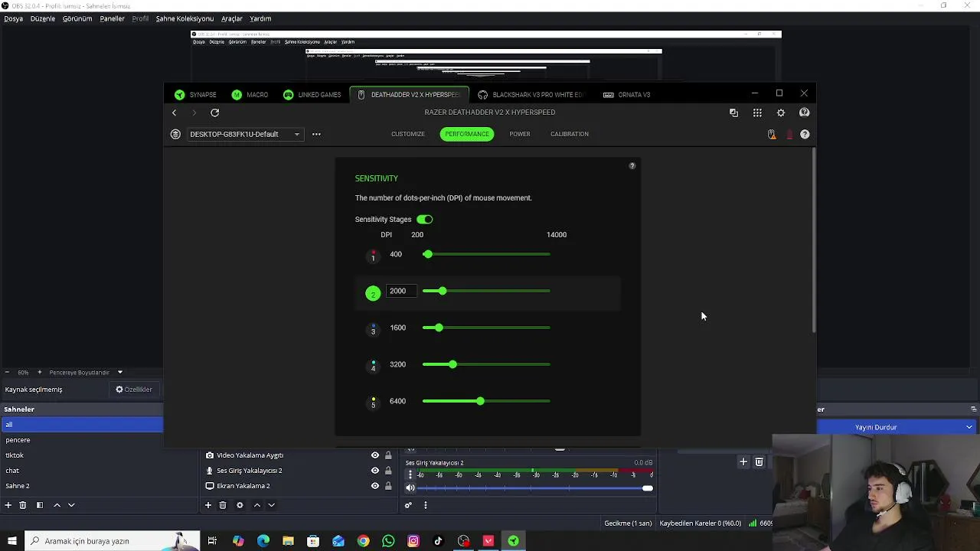980x551 pixels.
Task: Open the Linked Games tab
Action: 312,95
